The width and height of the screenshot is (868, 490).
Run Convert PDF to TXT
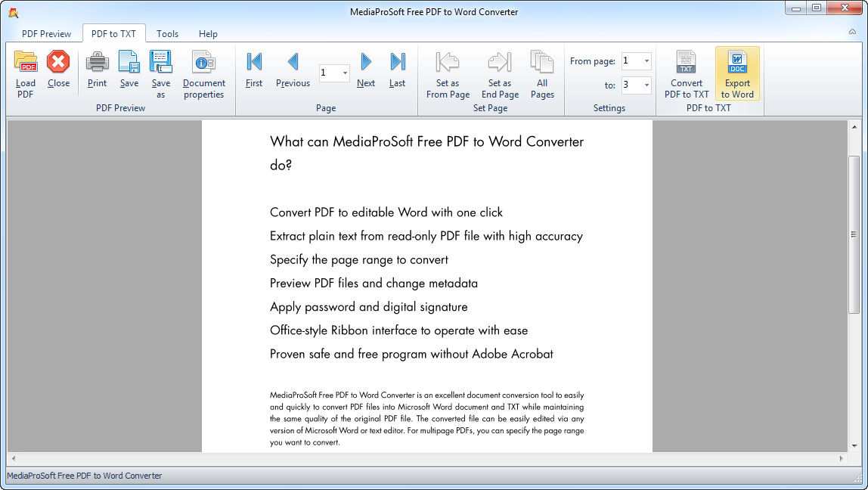(687, 74)
